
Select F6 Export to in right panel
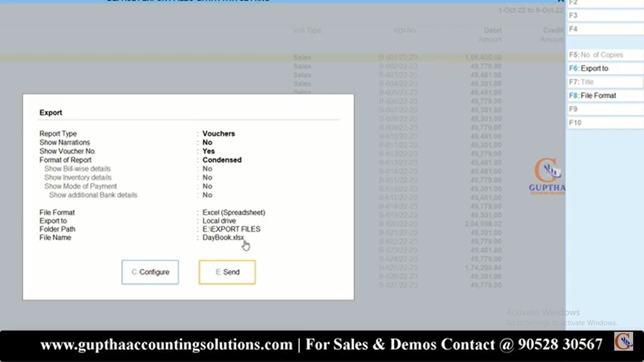(605, 68)
